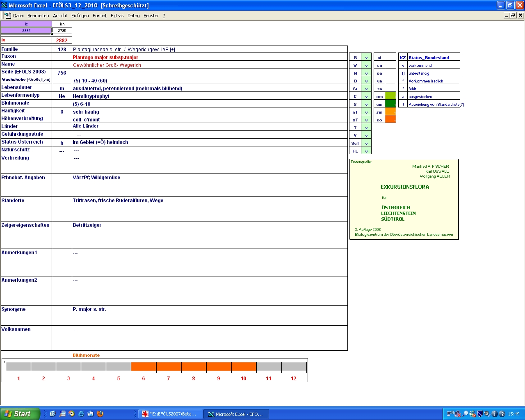Click the grey month 1 bar in Blühmonate
This screenshot has height=420, width=525.
18,367
